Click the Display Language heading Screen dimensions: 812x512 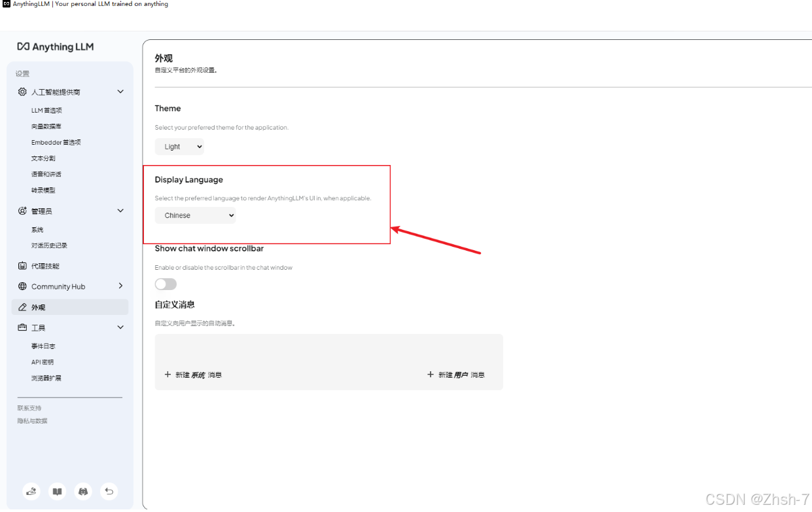[189, 179]
